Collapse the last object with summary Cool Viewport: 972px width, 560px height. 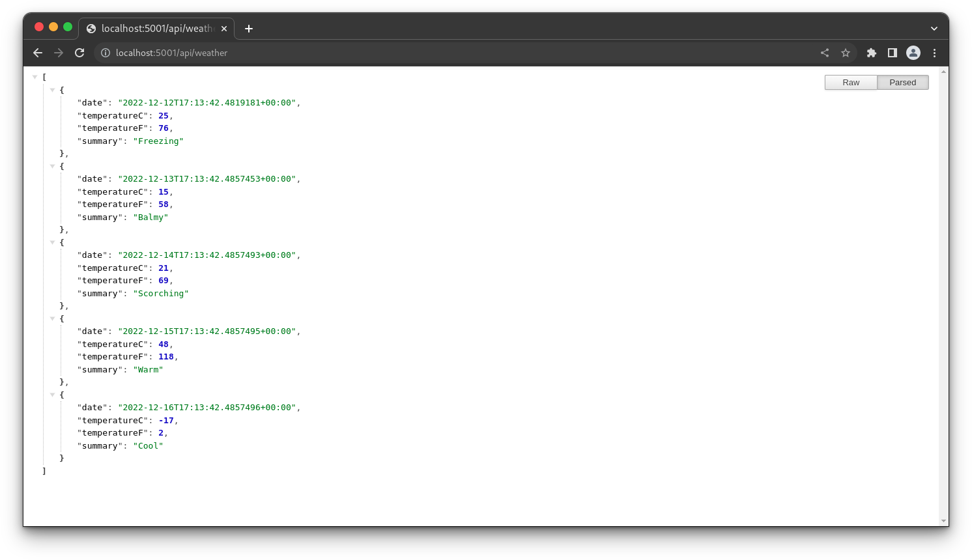coord(53,395)
